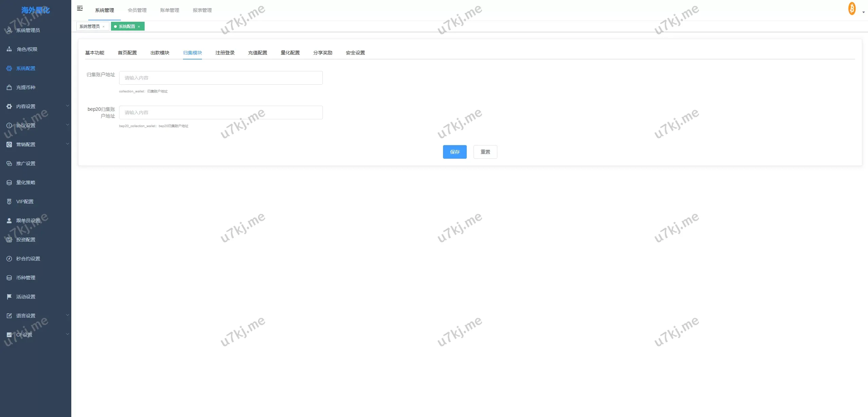
Task: Click the 充提币种 bag icon
Action: (9, 87)
